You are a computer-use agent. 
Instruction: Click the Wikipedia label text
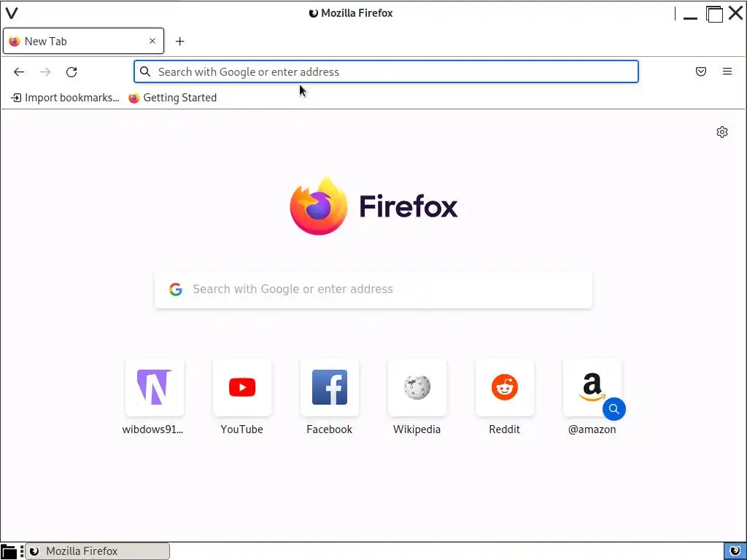click(417, 429)
